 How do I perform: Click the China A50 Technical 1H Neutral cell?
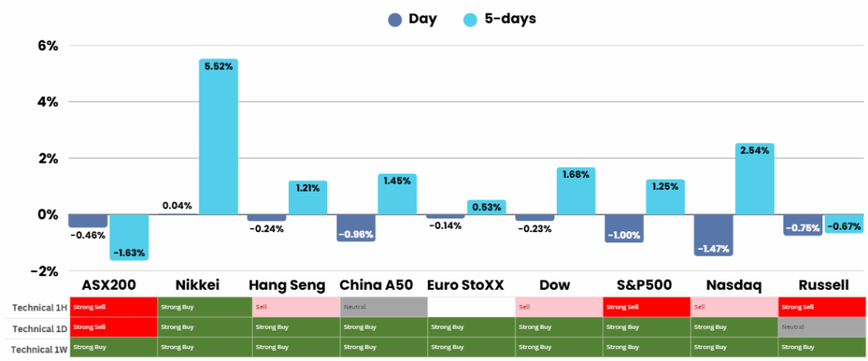point(382,307)
